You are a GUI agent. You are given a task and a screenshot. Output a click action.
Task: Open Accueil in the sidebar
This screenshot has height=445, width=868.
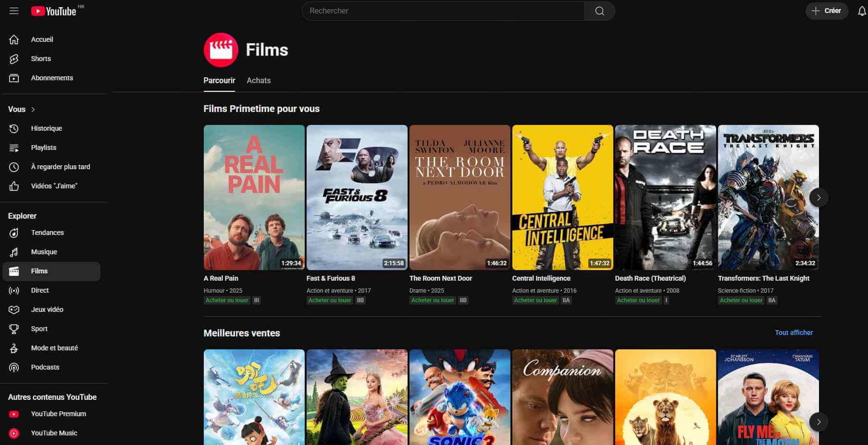click(51, 39)
